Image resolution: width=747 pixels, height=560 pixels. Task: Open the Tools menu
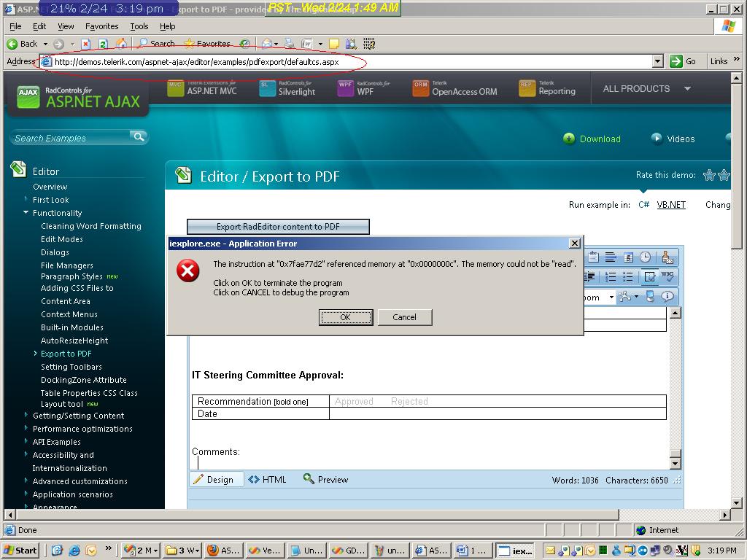coord(139,26)
